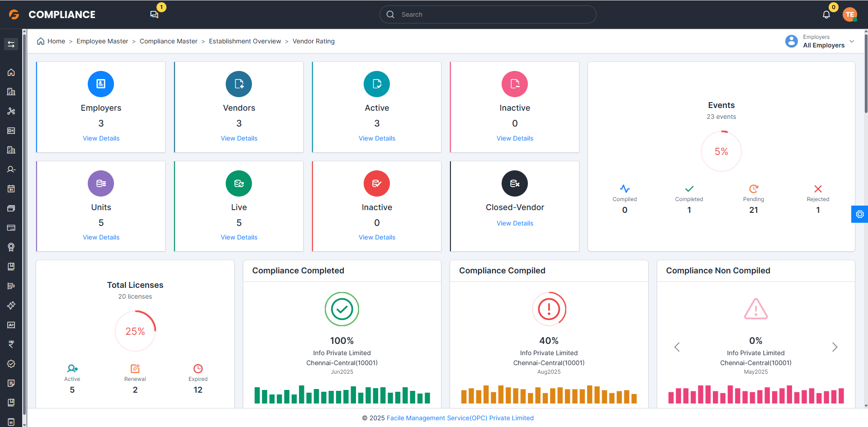Open the chat messages icon
868x427 pixels.
[154, 14]
